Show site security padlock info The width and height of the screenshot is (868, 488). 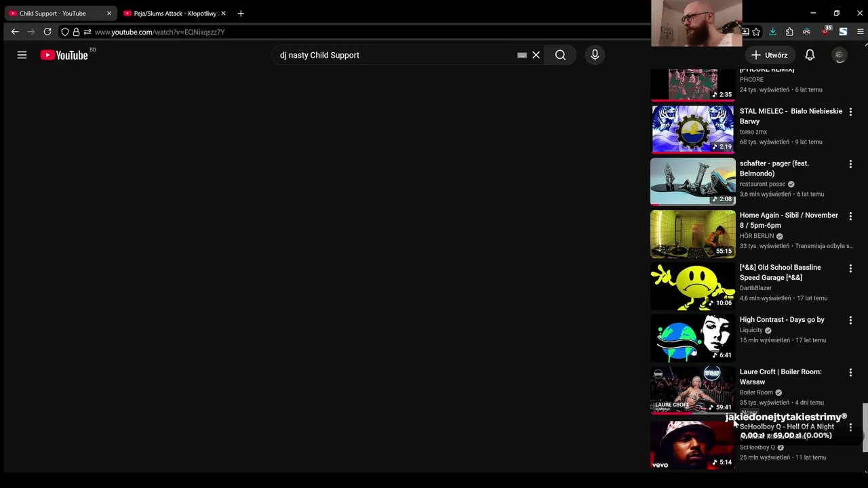coord(76,32)
